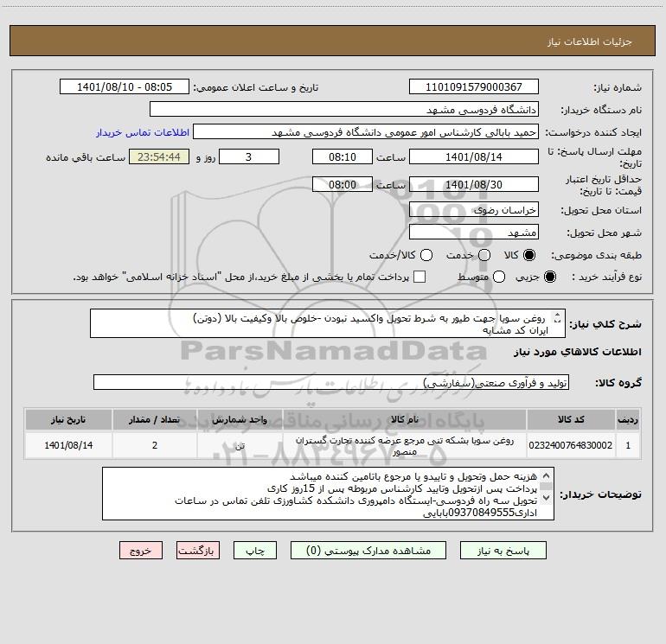Click the نام دستگاه خریدار field
Viewport: 666px width, 644px height.
point(344,109)
